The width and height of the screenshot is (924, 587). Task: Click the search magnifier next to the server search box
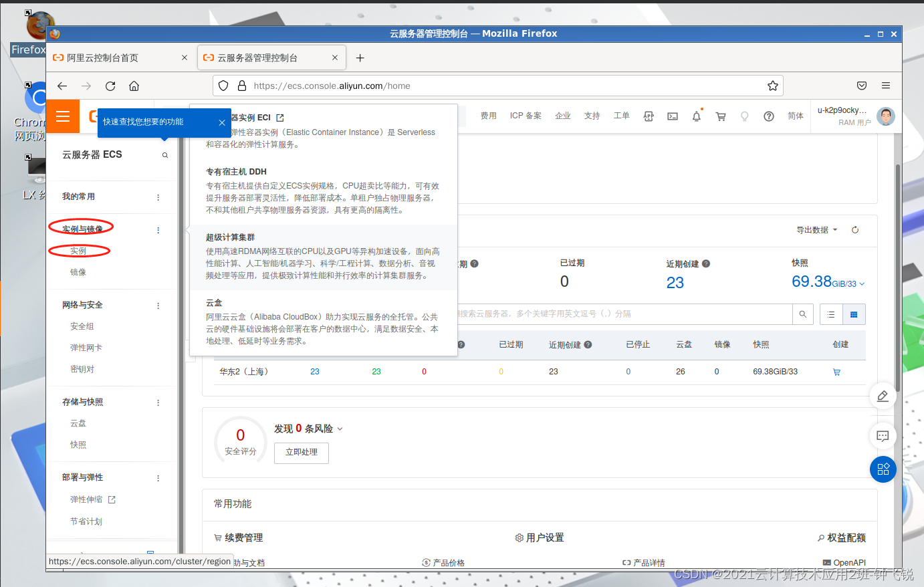click(x=803, y=314)
